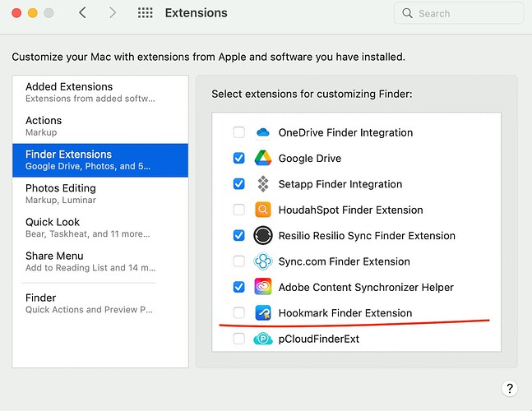Click the pCloud teal cloud icon
The image size is (532, 411).
click(x=263, y=339)
